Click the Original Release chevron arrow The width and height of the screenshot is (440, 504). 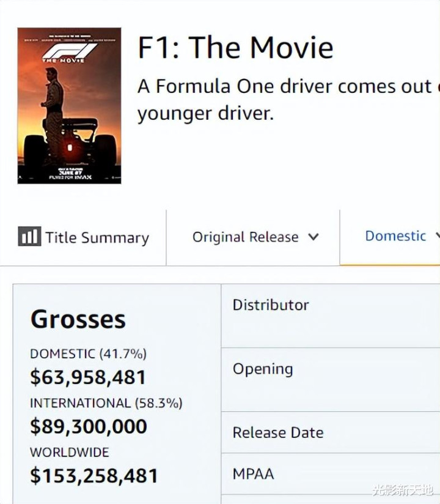[313, 237]
